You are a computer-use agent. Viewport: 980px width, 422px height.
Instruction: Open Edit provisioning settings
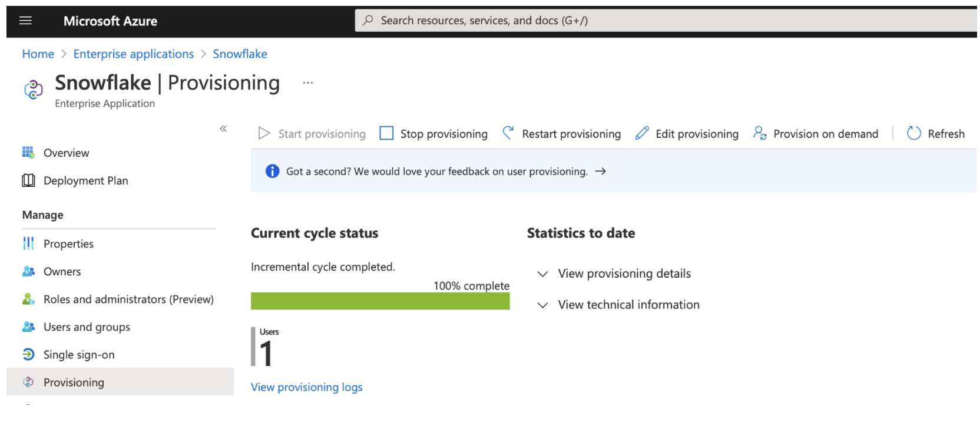click(x=687, y=134)
